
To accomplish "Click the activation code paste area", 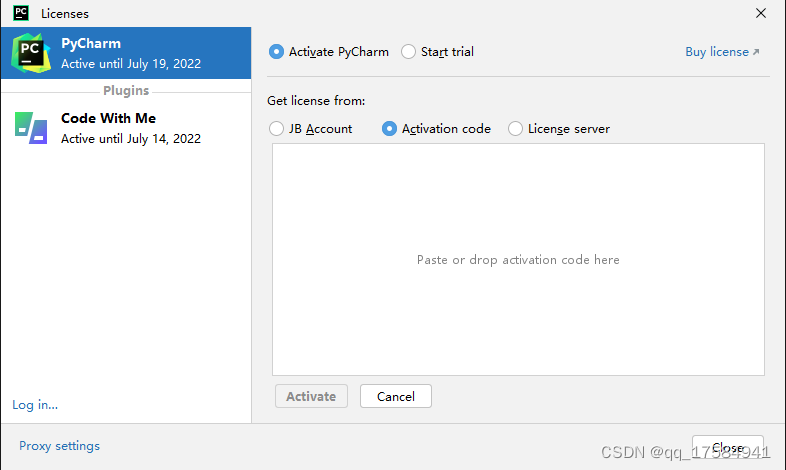I will point(518,260).
